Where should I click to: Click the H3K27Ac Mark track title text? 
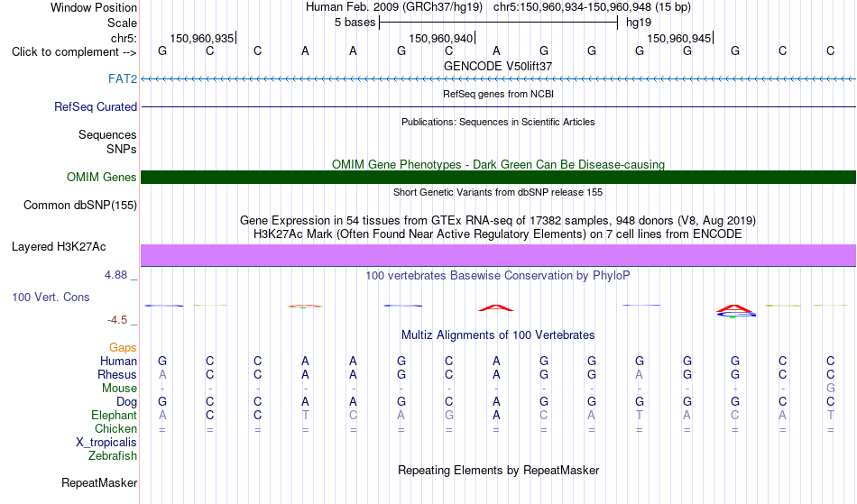tap(498, 234)
